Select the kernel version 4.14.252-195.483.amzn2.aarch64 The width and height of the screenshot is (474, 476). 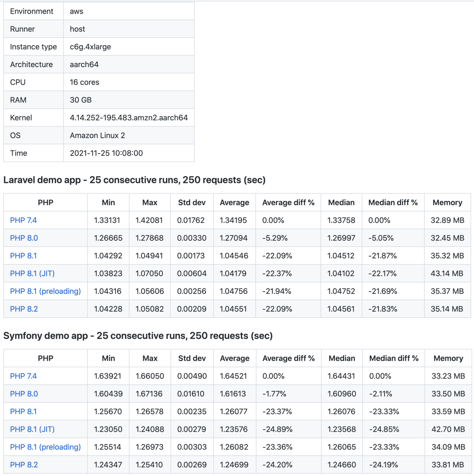tap(129, 118)
